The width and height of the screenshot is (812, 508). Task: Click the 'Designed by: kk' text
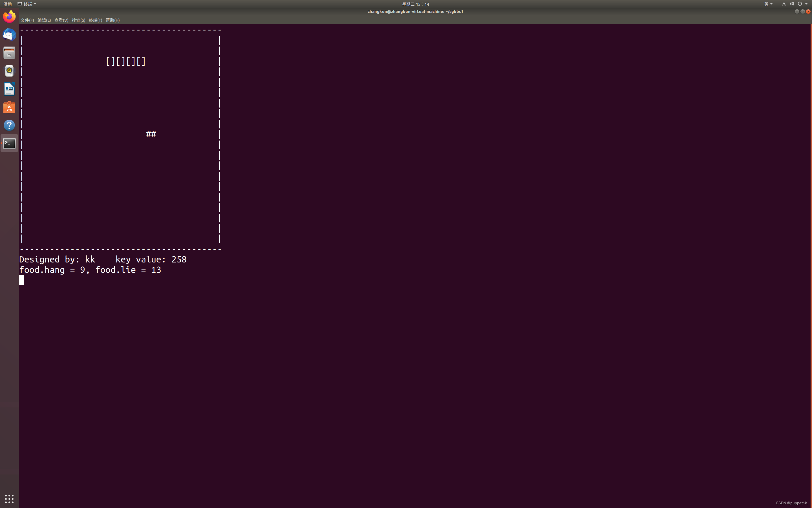(57, 259)
